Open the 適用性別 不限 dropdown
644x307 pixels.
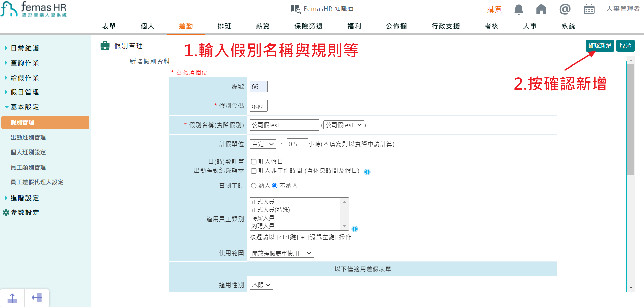(261, 284)
